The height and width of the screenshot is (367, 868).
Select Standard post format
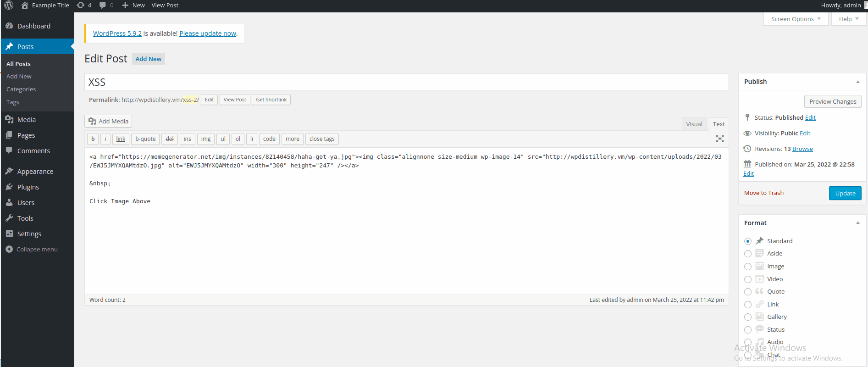point(748,241)
